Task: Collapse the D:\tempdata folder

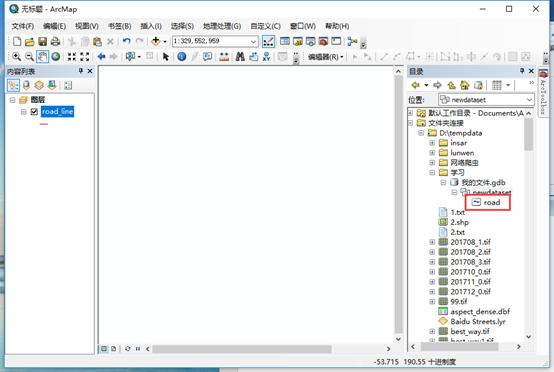Action: tap(421, 133)
